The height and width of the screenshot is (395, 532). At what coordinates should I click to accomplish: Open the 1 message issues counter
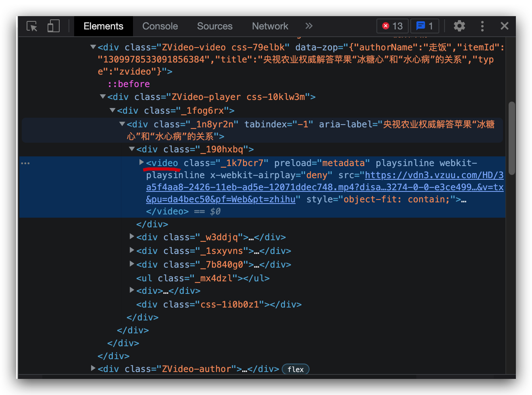point(424,26)
